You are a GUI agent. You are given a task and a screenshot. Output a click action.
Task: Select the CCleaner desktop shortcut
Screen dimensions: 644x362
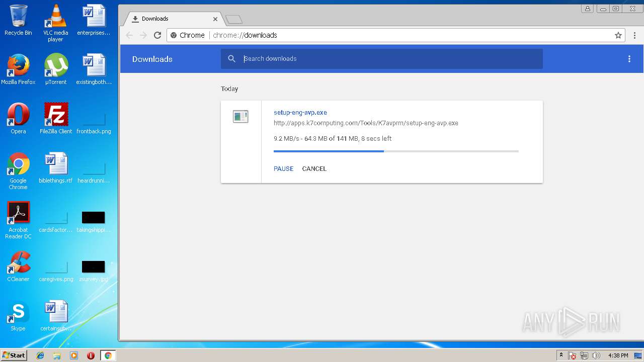[18, 266]
